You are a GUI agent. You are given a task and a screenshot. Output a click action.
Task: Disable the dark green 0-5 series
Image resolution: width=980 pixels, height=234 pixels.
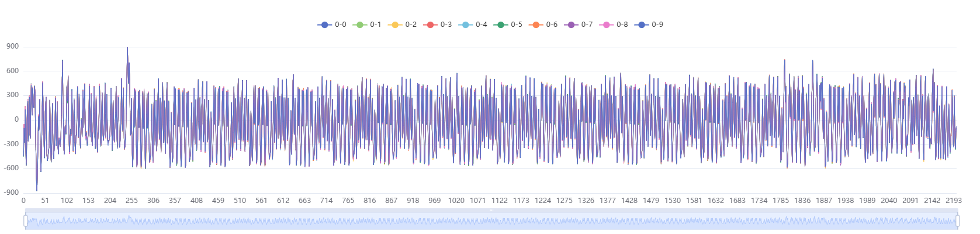(x=500, y=25)
